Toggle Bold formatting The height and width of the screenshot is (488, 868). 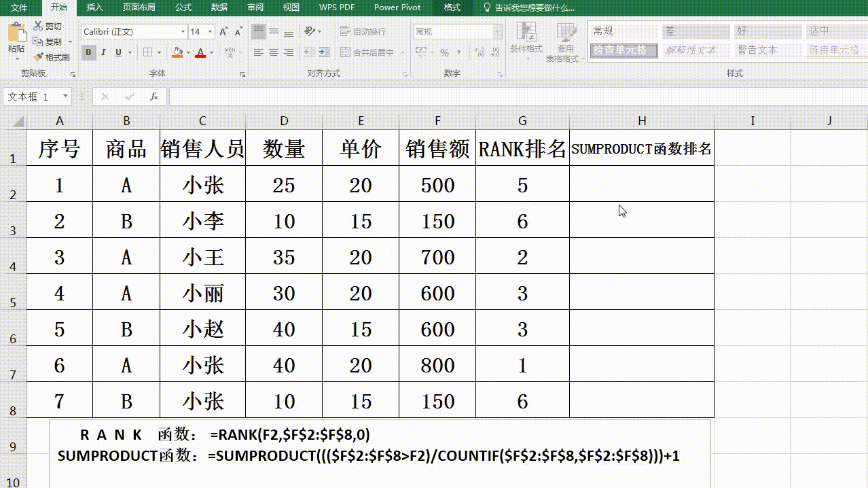tap(88, 52)
